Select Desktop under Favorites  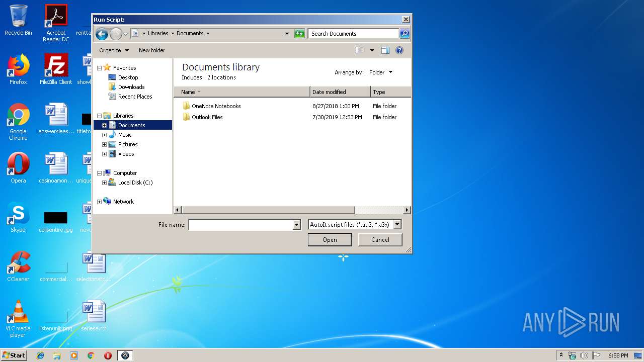(128, 77)
